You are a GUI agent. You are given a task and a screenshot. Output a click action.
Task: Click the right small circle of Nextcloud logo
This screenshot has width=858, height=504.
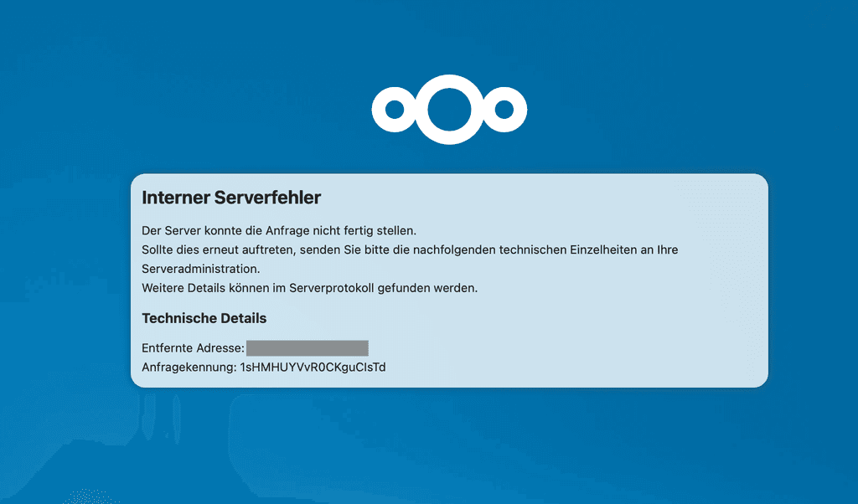(505, 110)
